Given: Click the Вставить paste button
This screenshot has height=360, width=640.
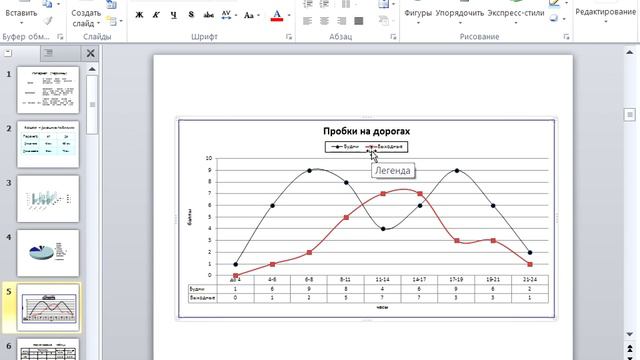Looking at the screenshot, I should (x=21, y=13).
